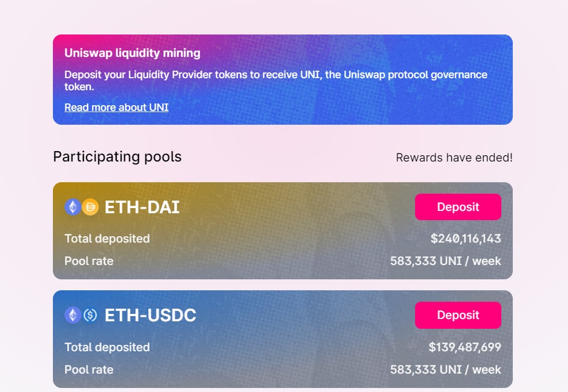Screen dimensions: 568x392
Task: Click Pool rate label in ETH-USDC card
Action: click(89, 370)
